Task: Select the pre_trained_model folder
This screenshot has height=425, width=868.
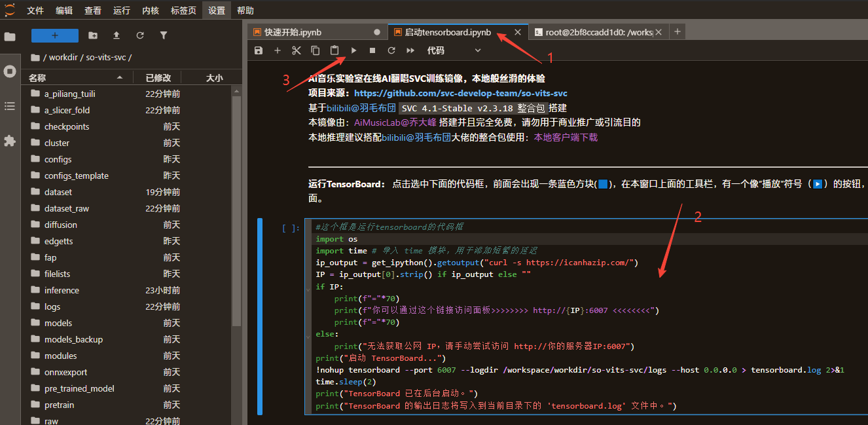Action: 127,388
